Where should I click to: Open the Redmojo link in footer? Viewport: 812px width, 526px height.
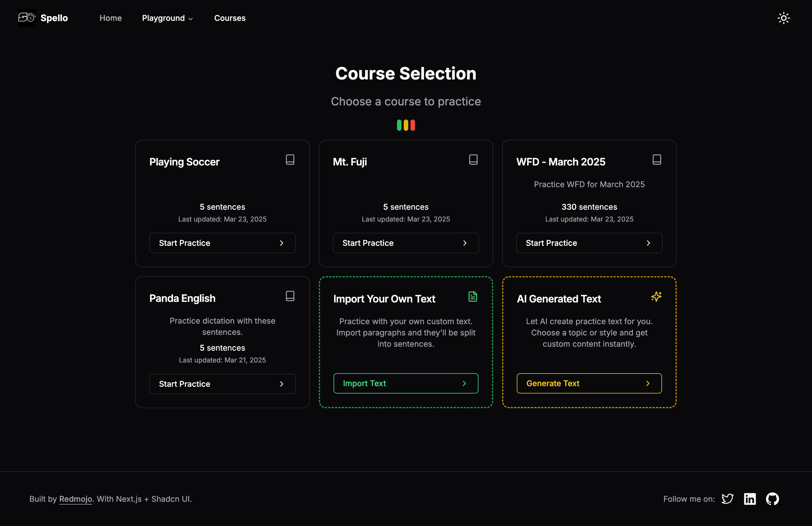point(76,499)
